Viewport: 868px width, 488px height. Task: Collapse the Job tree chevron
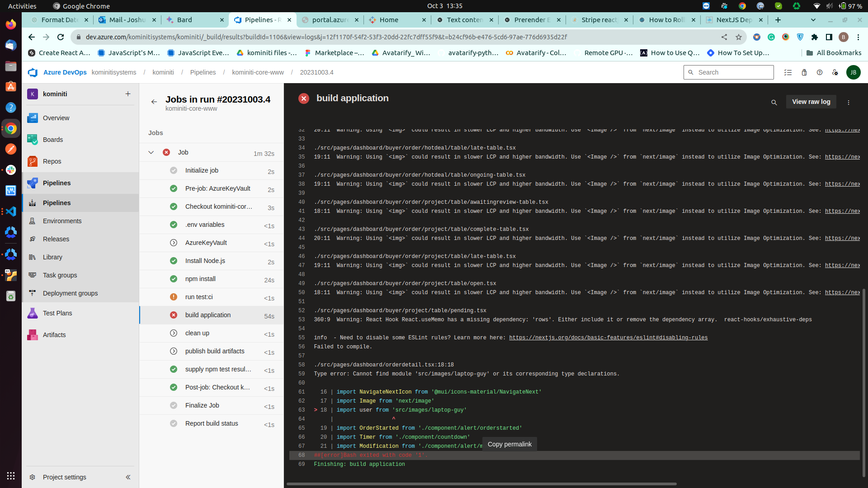[151, 152]
